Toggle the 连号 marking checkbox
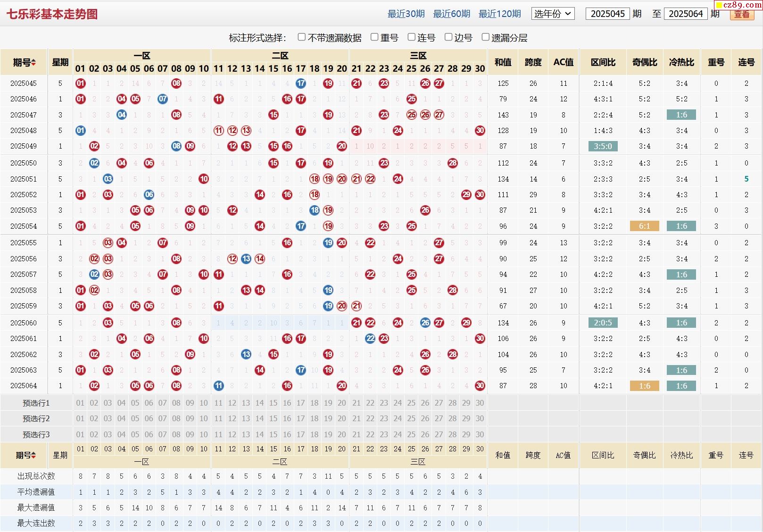763x532 pixels. (x=411, y=37)
